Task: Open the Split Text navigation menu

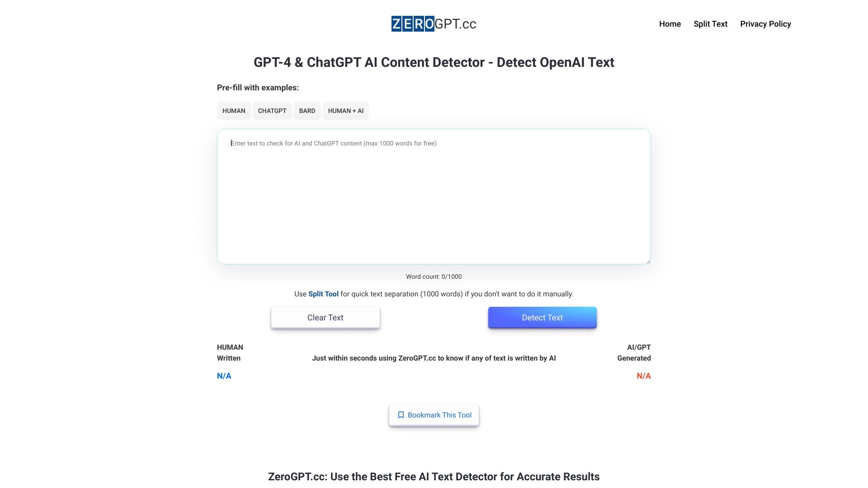Action: point(711,24)
